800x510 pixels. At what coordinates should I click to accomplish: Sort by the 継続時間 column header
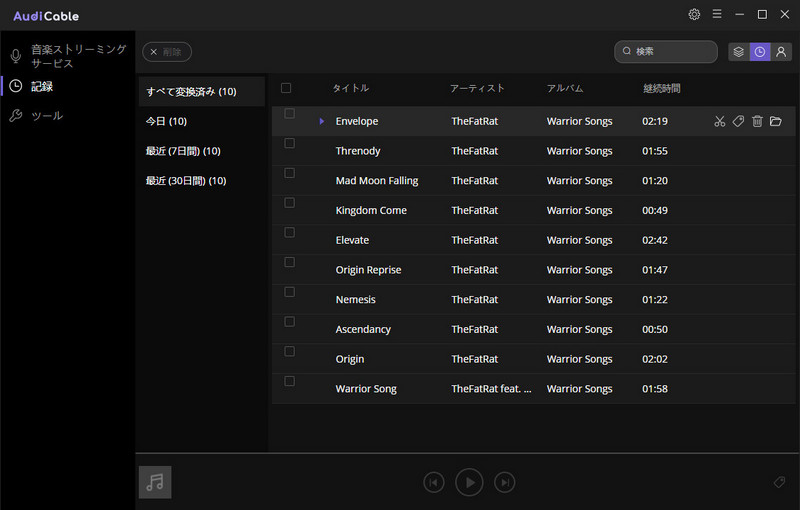coord(661,88)
